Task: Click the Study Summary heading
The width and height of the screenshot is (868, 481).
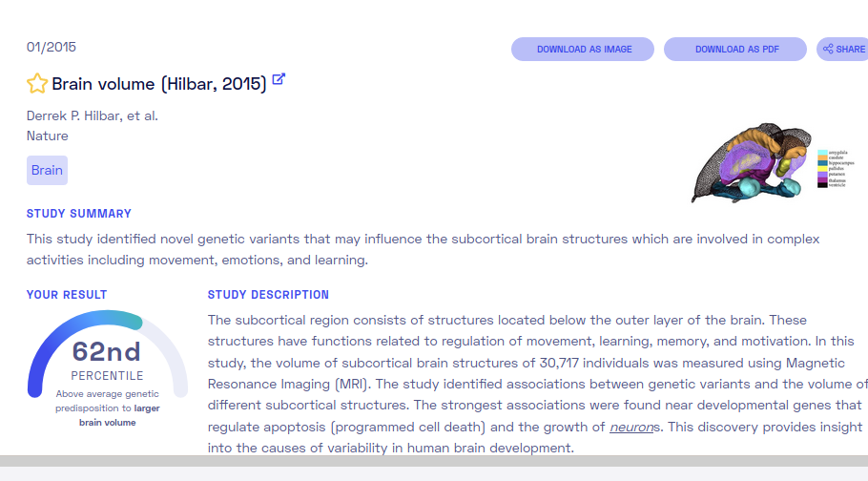Action: click(79, 214)
